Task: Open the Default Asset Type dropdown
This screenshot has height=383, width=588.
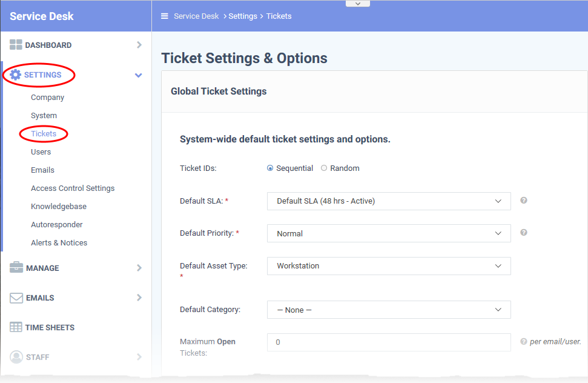Action: [389, 266]
